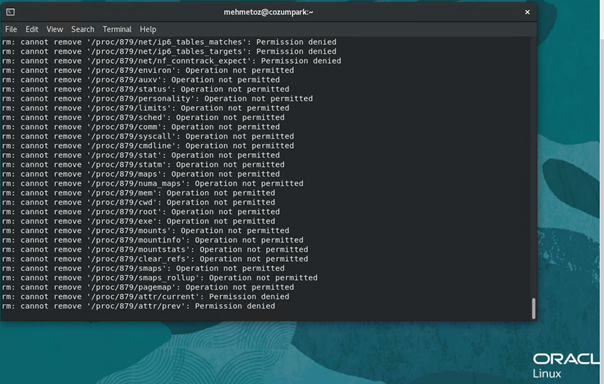Open the Terminal menu
604x384 pixels.
pos(117,29)
